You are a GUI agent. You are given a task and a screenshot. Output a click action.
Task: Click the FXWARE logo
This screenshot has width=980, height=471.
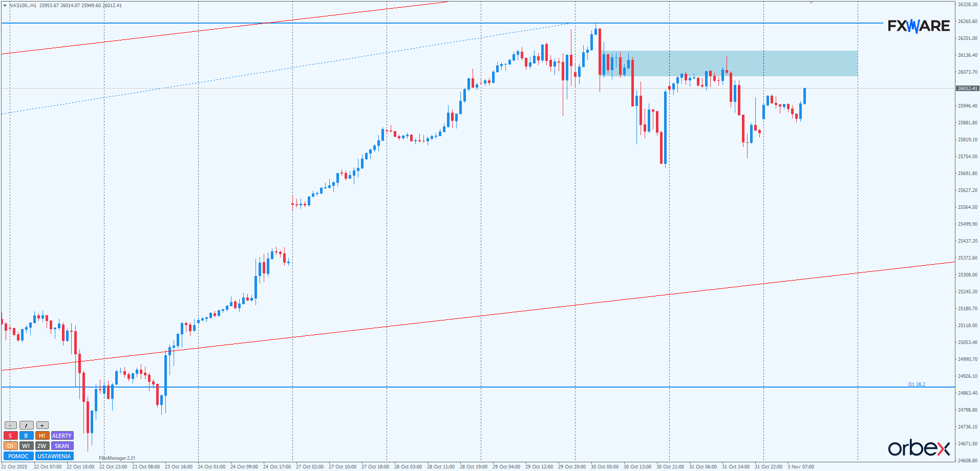(919, 26)
